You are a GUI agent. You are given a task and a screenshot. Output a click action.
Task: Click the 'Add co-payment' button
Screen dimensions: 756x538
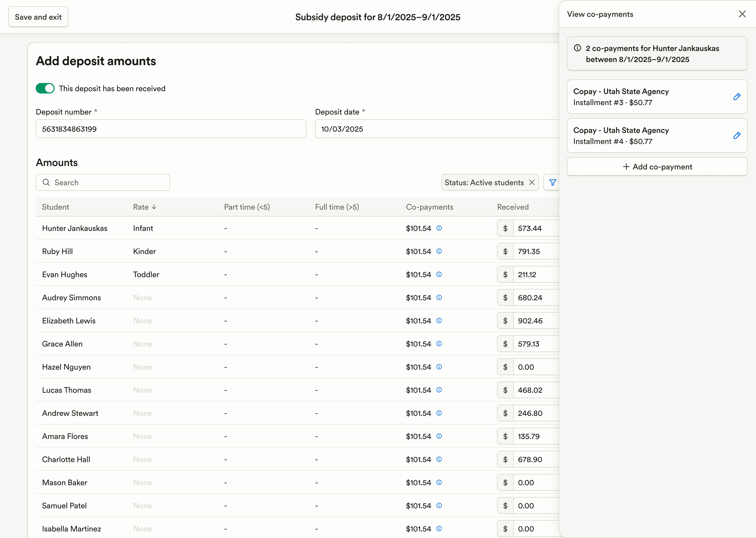(x=657, y=166)
